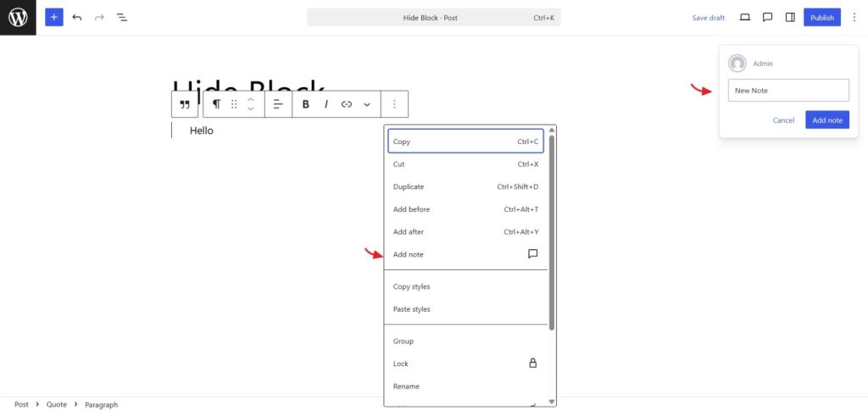Image resolution: width=868 pixels, height=410 pixels.
Task: Click Quote in the breadcrumb
Action: click(x=57, y=404)
